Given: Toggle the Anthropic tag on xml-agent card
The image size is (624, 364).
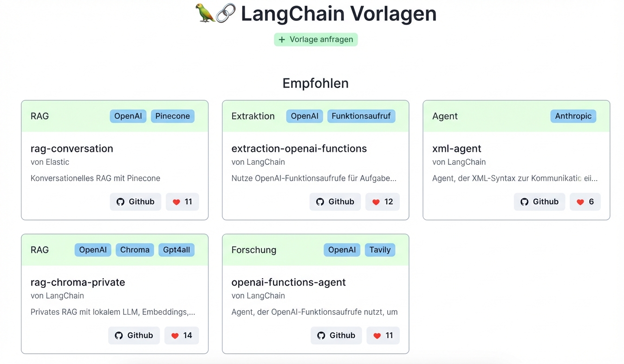Looking at the screenshot, I should click(x=573, y=116).
